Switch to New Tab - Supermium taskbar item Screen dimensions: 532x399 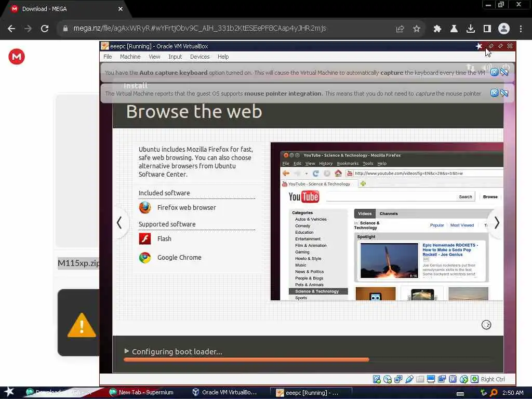[x=141, y=393]
